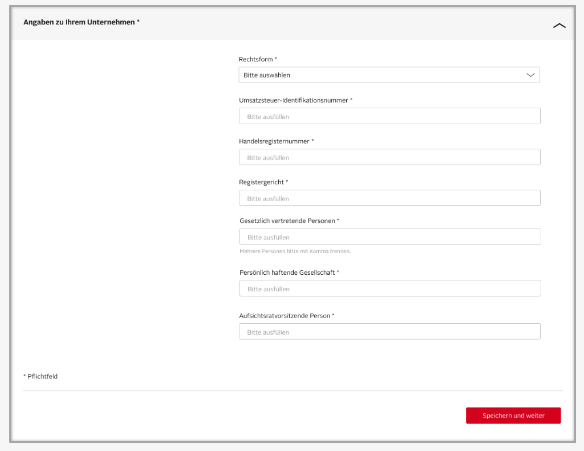
Task: Open the Rechtsform 'Bitte auswählen' dropdown
Action: pos(389,75)
